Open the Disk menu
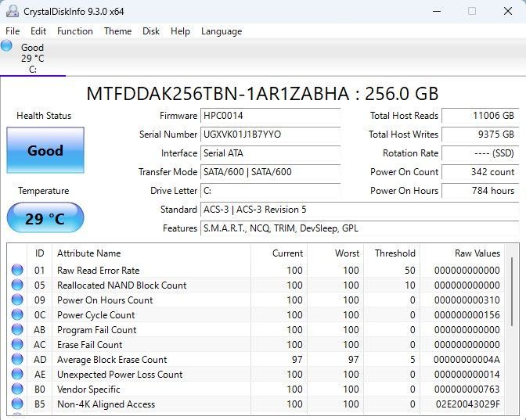 click(x=151, y=31)
